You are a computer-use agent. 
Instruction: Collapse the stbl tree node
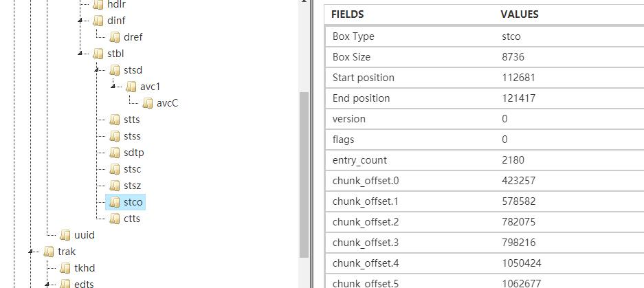(80, 53)
